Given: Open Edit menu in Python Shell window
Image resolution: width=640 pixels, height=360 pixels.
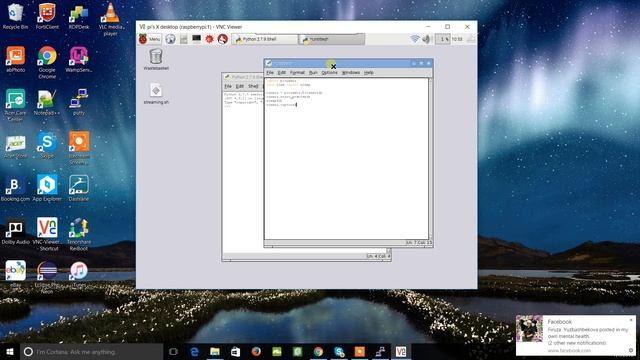Looking at the screenshot, I should click(240, 87).
